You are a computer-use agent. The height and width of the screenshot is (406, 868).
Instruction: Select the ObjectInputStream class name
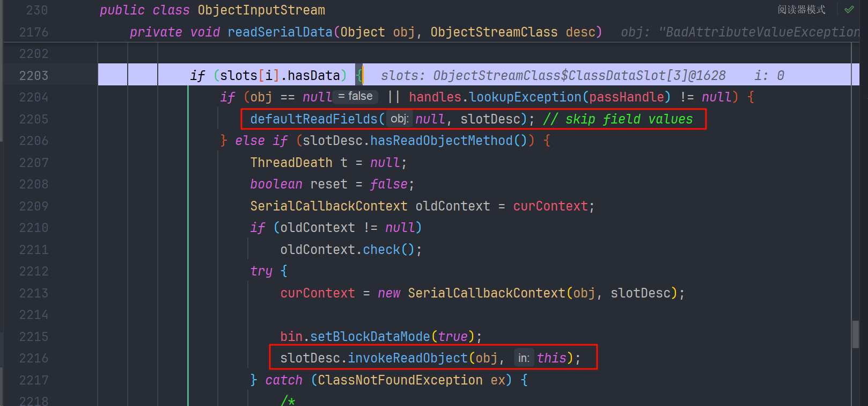(261, 10)
